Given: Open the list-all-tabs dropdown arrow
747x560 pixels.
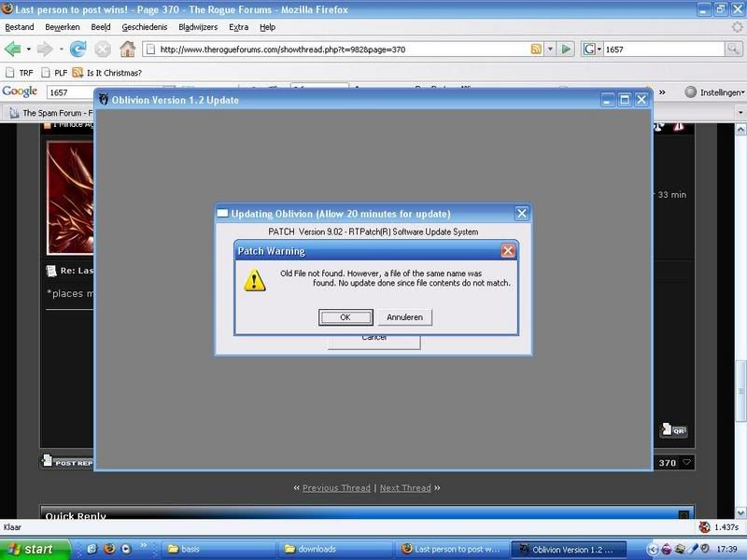Looking at the screenshot, I should pyautogui.click(x=740, y=113).
